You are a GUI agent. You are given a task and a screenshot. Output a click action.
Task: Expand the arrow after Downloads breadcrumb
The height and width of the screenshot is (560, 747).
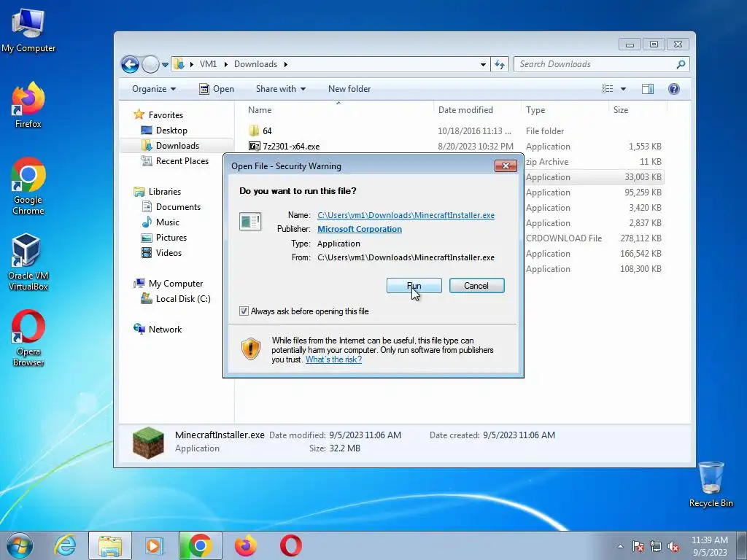[286, 64]
